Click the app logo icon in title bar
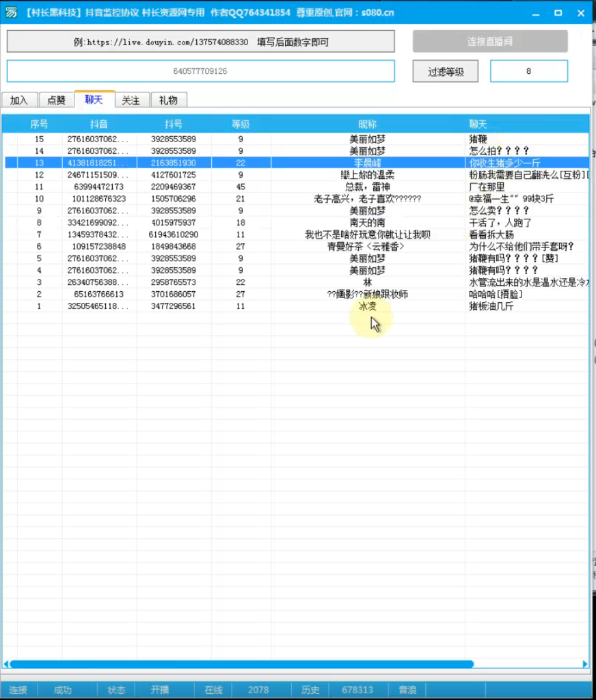 click(11, 12)
